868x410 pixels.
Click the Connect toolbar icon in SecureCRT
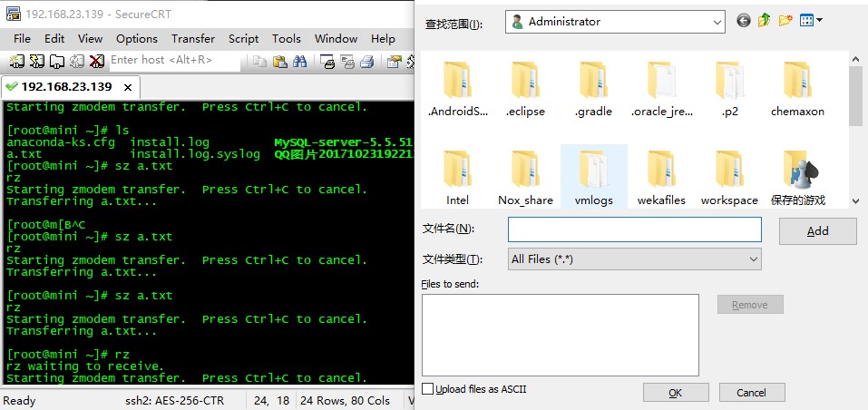[x=16, y=61]
